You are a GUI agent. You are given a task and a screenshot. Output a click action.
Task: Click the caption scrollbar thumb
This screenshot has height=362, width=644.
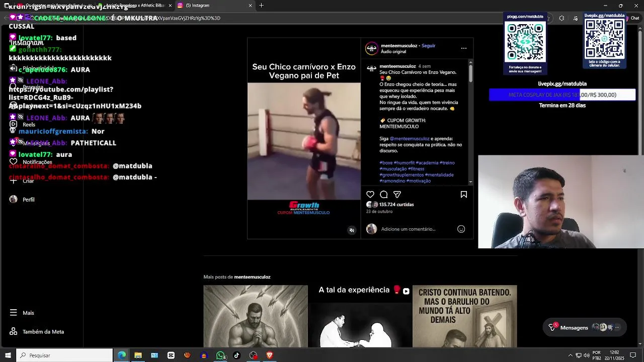pyautogui.click(x=470, y=74)
